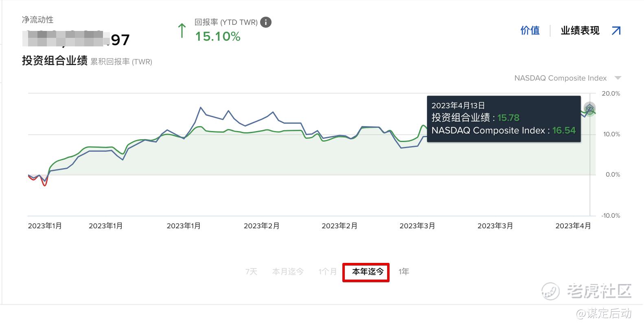Screen dimensions: 644x328
Task: Click the 投资组合业绩 chart heading
Action: pos(55,61)
